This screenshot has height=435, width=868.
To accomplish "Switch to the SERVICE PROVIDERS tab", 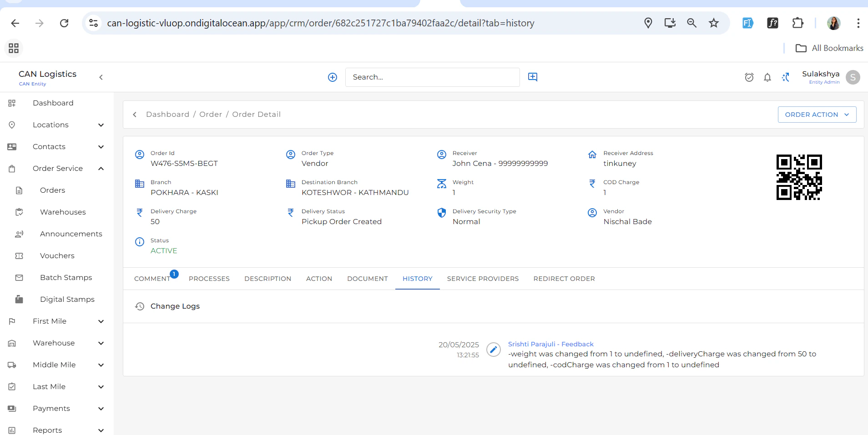I will [483, 279].
